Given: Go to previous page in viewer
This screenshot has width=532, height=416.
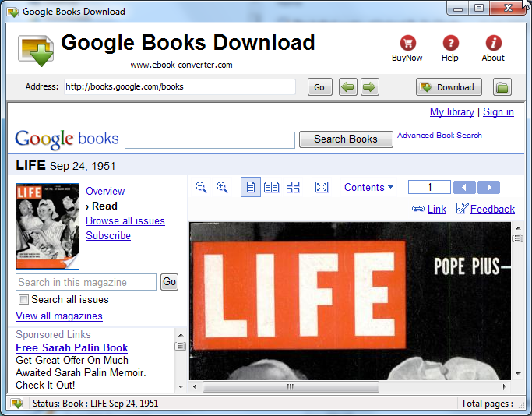Looking at the screenshot, I should tap(464, 187).
